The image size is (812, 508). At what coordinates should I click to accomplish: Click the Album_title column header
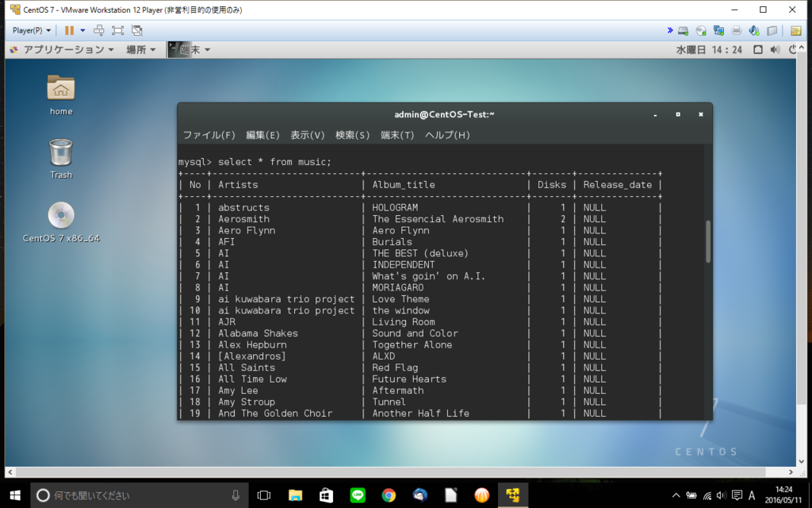[x=404, y=185]
